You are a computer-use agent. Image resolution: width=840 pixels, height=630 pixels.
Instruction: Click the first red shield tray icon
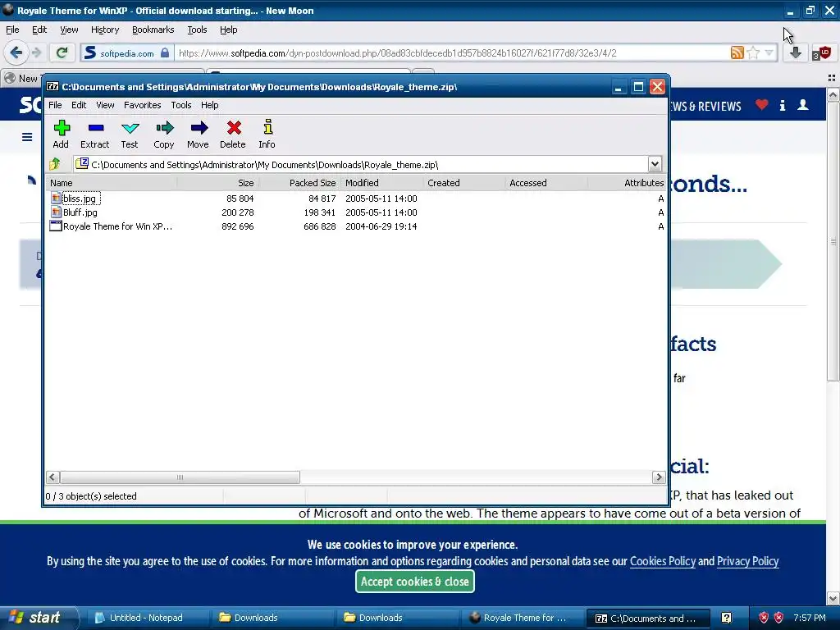(764, 618)
